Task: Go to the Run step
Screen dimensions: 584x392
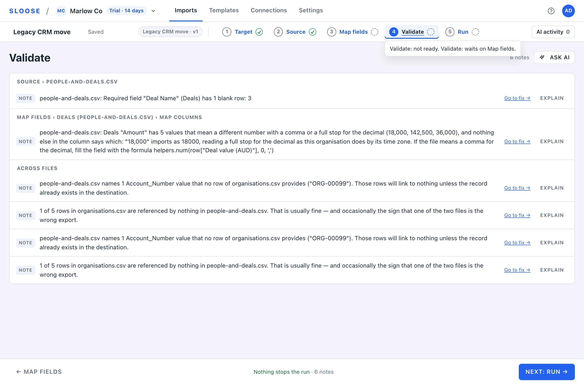Action: [463, 32]
